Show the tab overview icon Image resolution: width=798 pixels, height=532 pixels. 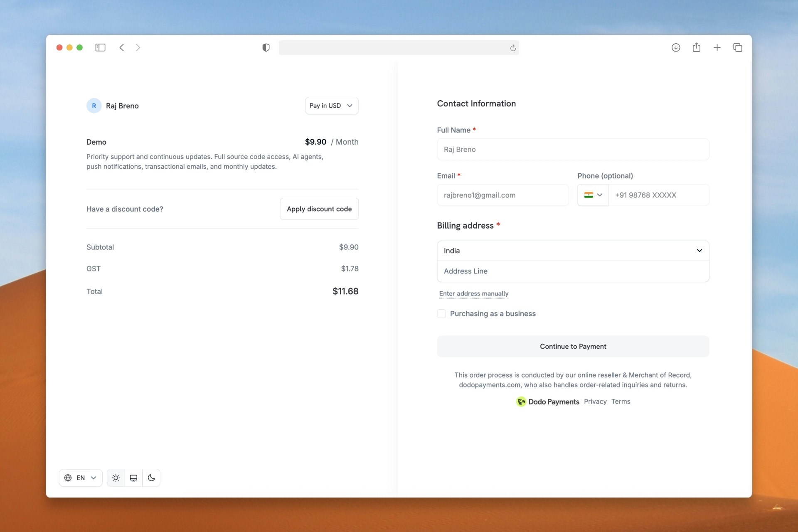click(x=738, y=48)
